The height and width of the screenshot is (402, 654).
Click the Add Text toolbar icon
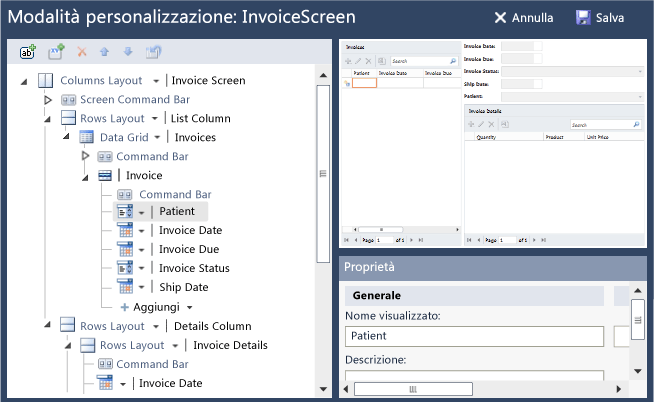[28, 52]
